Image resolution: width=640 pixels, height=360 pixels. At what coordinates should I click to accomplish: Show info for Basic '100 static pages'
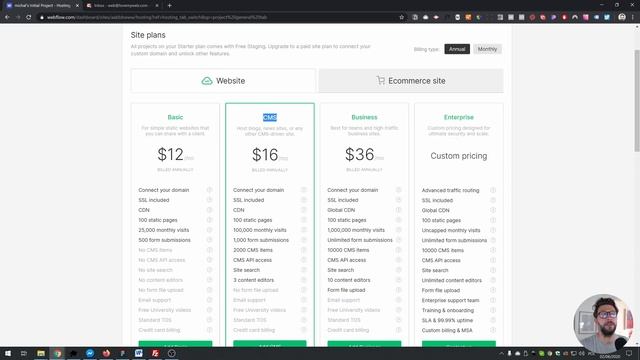click(x=209, y=220)
